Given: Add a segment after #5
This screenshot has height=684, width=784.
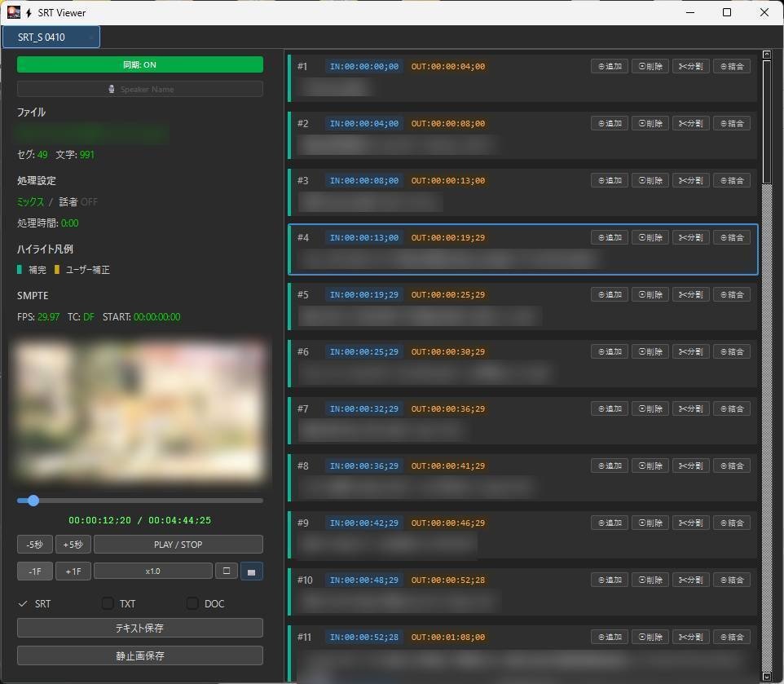Looking at the screenshot, I should [x=610, y=294].
